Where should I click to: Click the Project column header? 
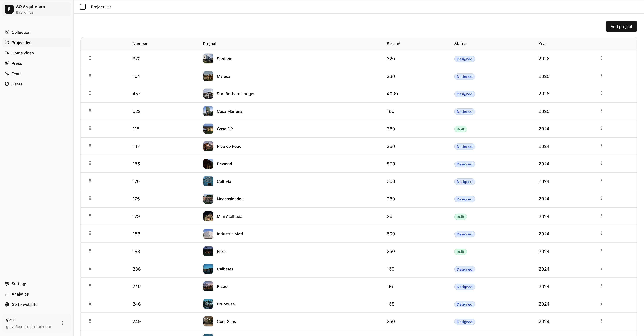tap(210, 43)
